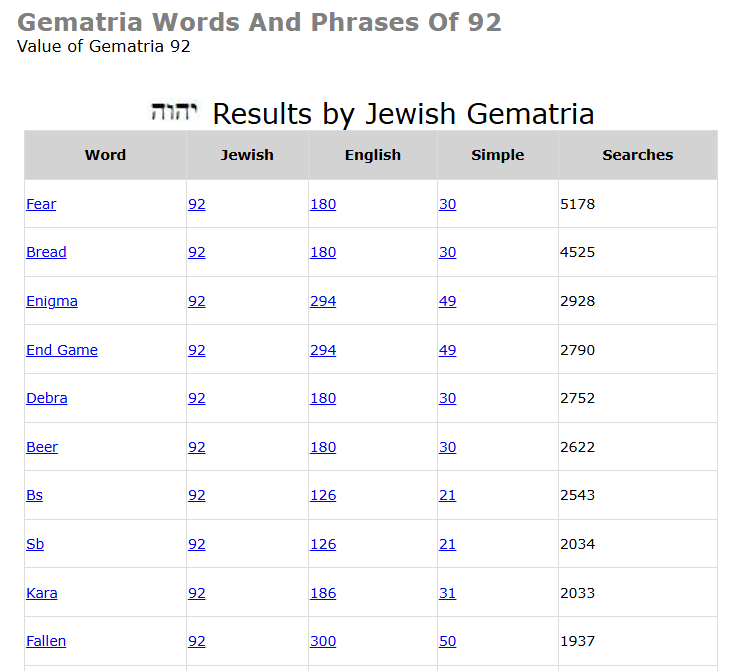
Task: Click English value 180 in Bread row
Action: (323, 252)
